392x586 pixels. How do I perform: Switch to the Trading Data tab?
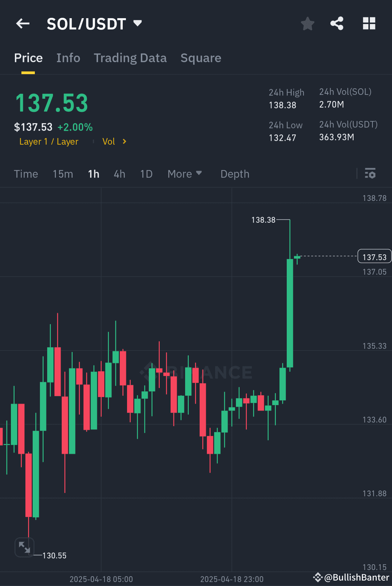[x=130, y=58]
